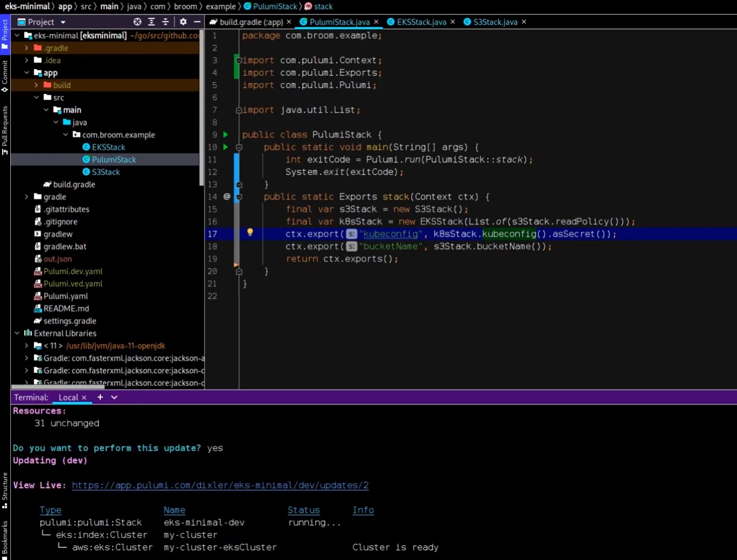The width and height of the screenshot is (737, 560).
Task: Open the terminal tabs dropdown chevron
Action: [x=114, y=397]
